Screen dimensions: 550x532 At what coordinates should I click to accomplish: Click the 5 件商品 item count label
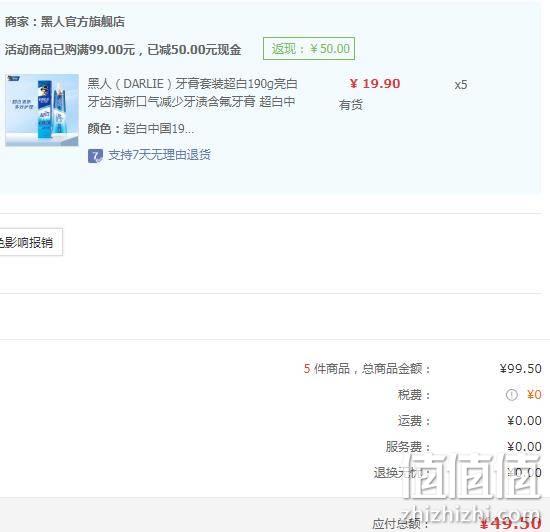click(x=327, y=369)
